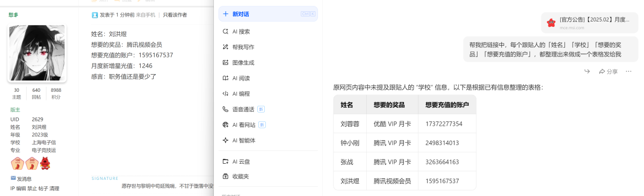Click the picture icon next to 图像生成
This screenshot has height=196, width=644.
225,63
